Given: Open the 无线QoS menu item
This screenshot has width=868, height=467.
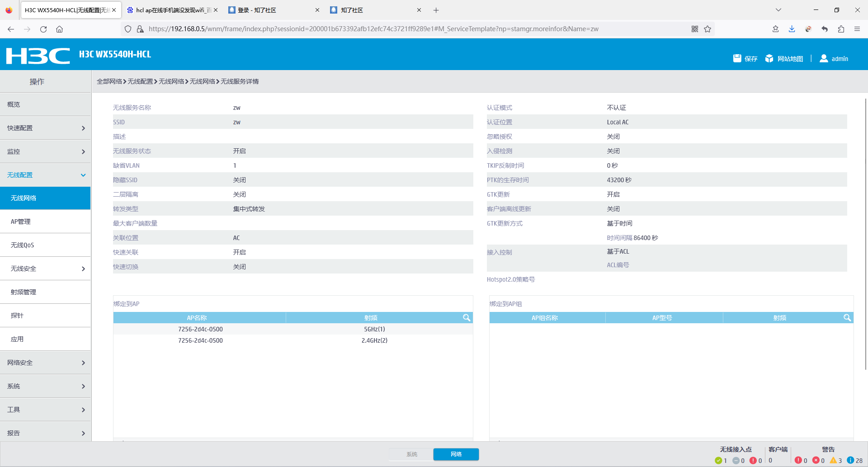Looking at the screenshot, I should pos(45,245).
